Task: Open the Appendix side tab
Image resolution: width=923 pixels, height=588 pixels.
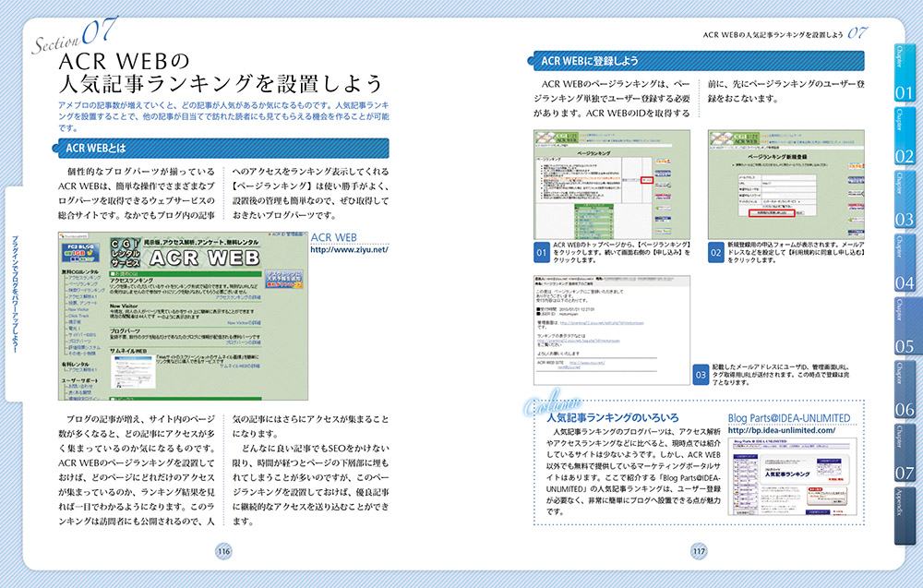Action: [905, 515]
